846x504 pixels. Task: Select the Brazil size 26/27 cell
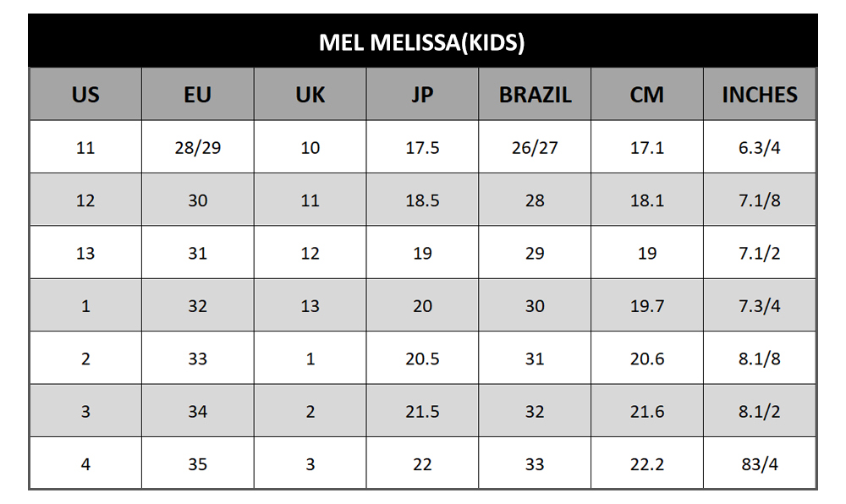click(x=535, y=148)
